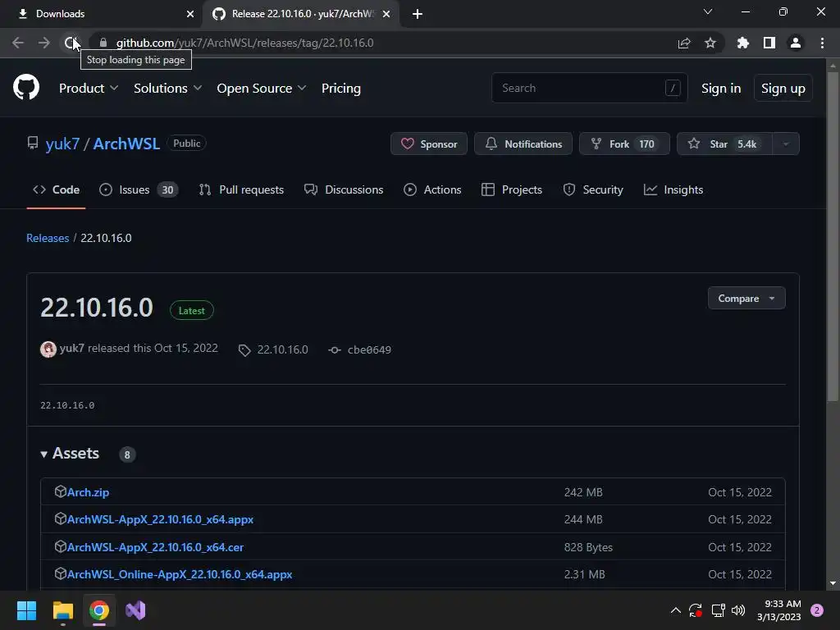Screen dimensions: 840x630
Task: Click the Notifications button
Action: point(523,144)
